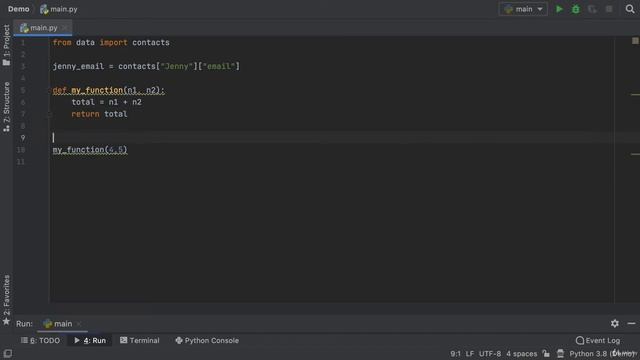The image size is (640, 360).
Task: Open the 2: Favorites tool window
Action: 7,300
